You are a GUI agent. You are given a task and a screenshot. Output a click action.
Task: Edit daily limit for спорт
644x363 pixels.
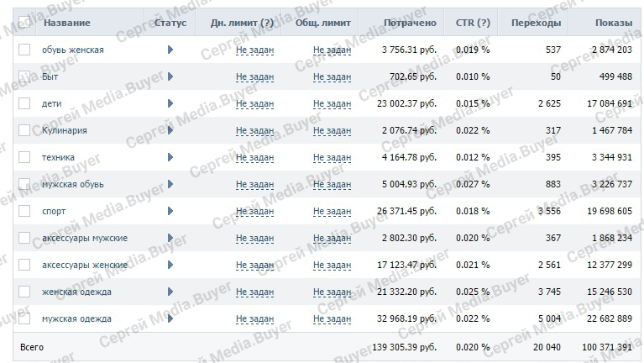(254, 211)
